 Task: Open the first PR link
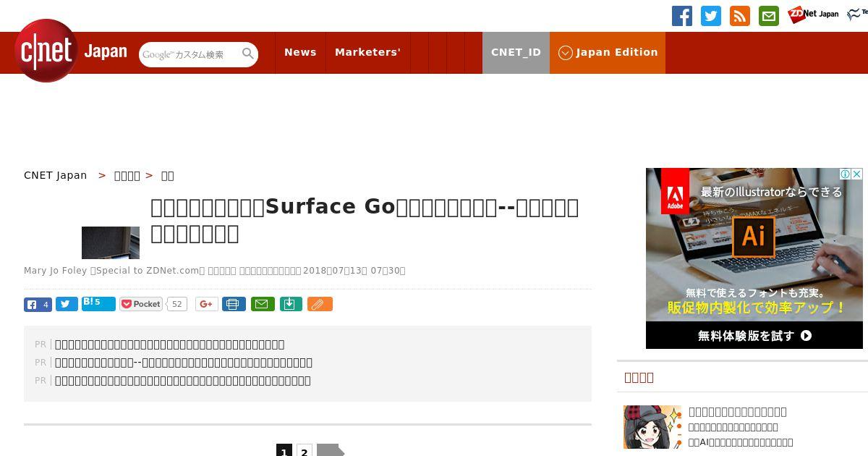click(x=170, y=345)
